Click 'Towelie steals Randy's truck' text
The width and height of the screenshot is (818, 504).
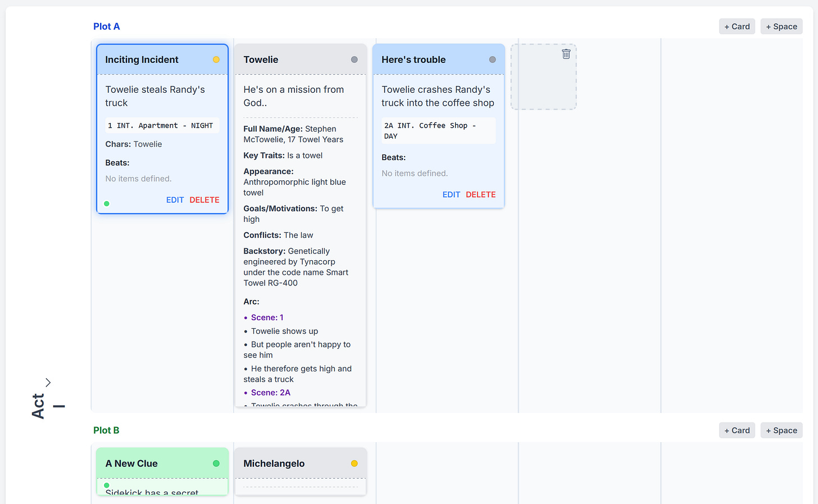[155, 96]
